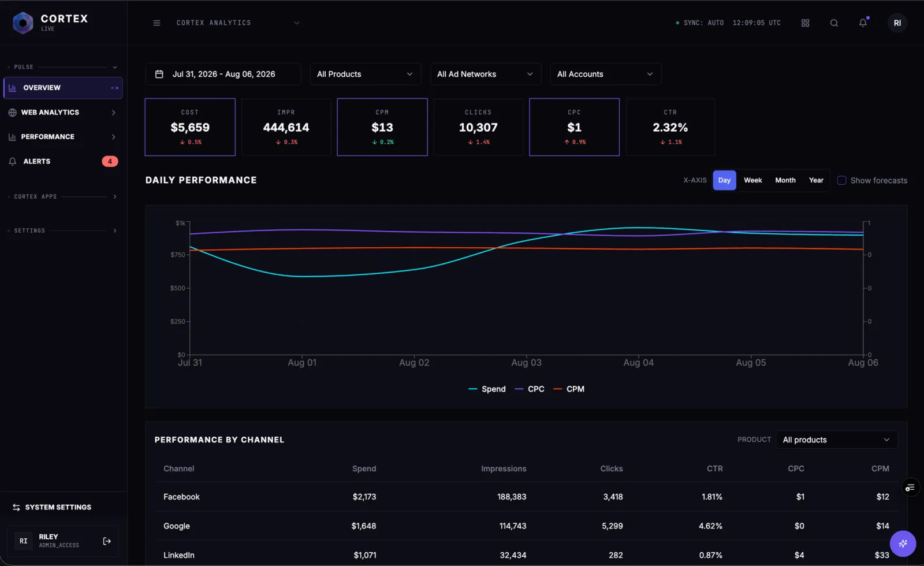924x566 pixels.
Task: Expand the Cortex Apps section
Action: click(x=64, y=197)
